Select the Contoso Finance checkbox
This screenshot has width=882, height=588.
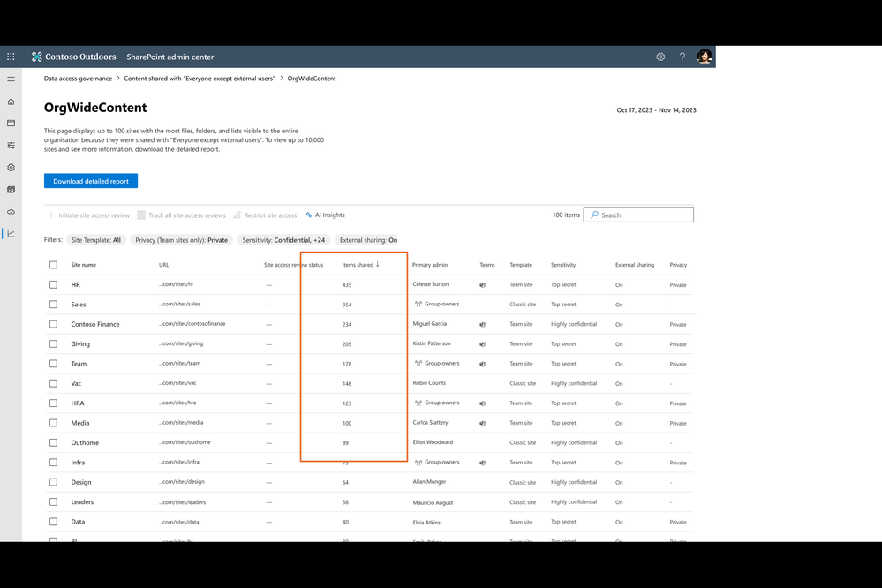pyautogui.click(x=54, y=324)
